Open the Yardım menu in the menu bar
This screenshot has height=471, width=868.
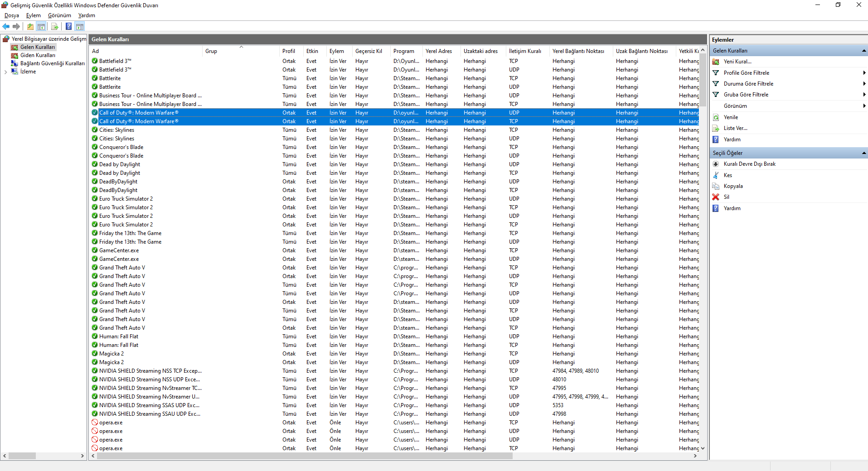point(87,15)
